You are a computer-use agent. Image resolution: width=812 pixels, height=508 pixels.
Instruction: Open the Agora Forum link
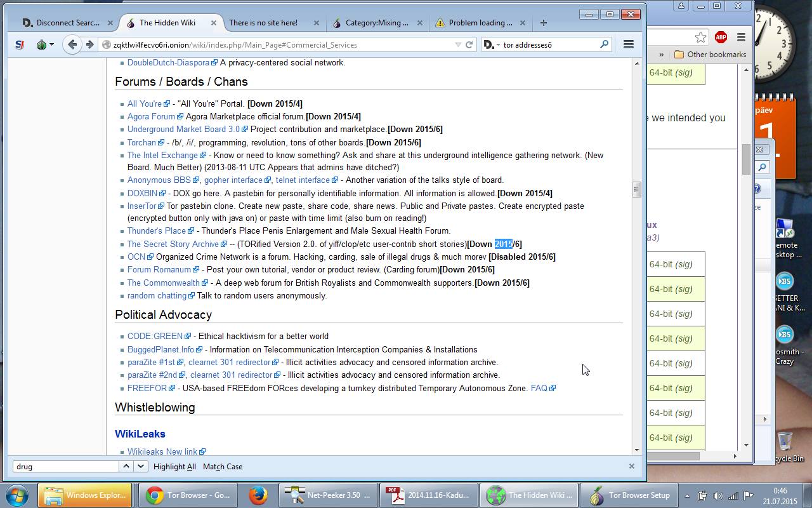click(151, 117)
